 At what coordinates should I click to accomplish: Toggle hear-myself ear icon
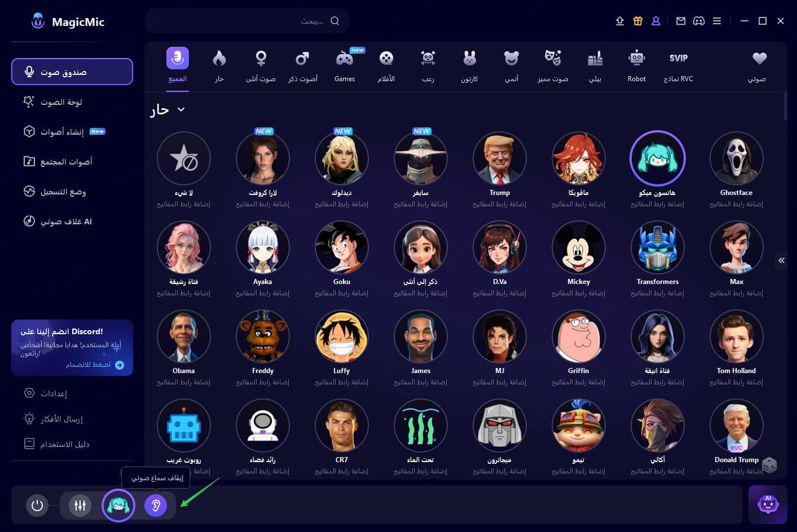click(156, 506)
